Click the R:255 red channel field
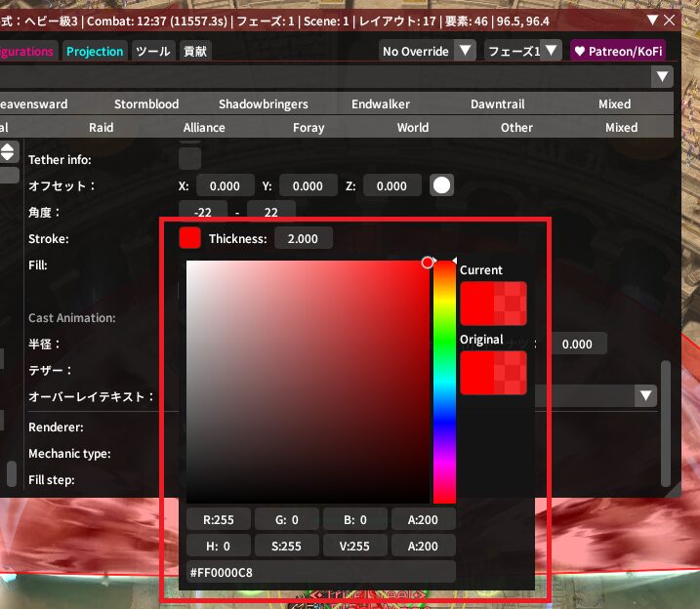 pos(218,520)
